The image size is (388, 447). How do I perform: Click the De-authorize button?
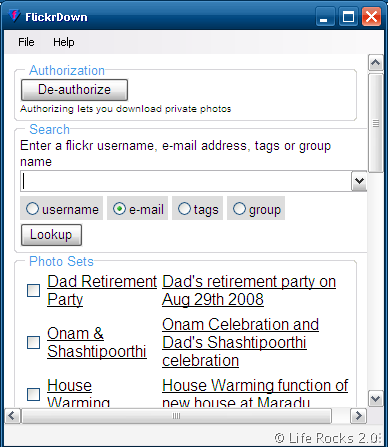(74, 90)
